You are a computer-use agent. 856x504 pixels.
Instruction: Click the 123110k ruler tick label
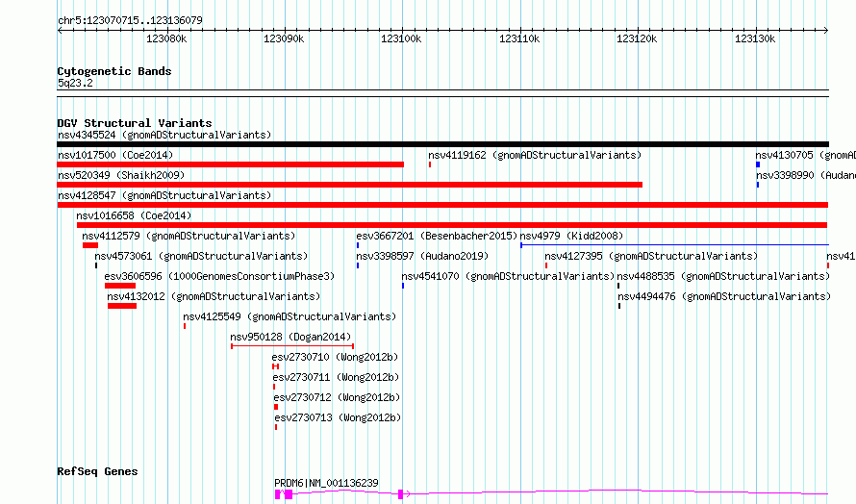point(519,38)
